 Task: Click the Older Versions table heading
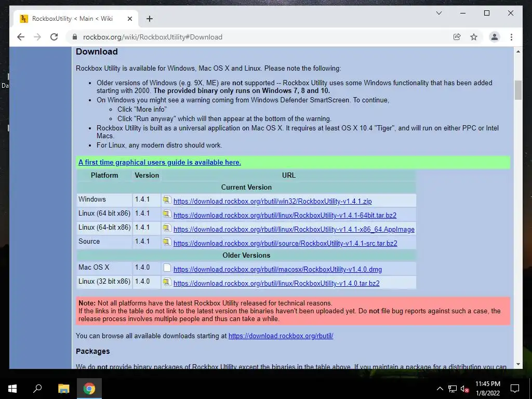[x=246, y=255]
